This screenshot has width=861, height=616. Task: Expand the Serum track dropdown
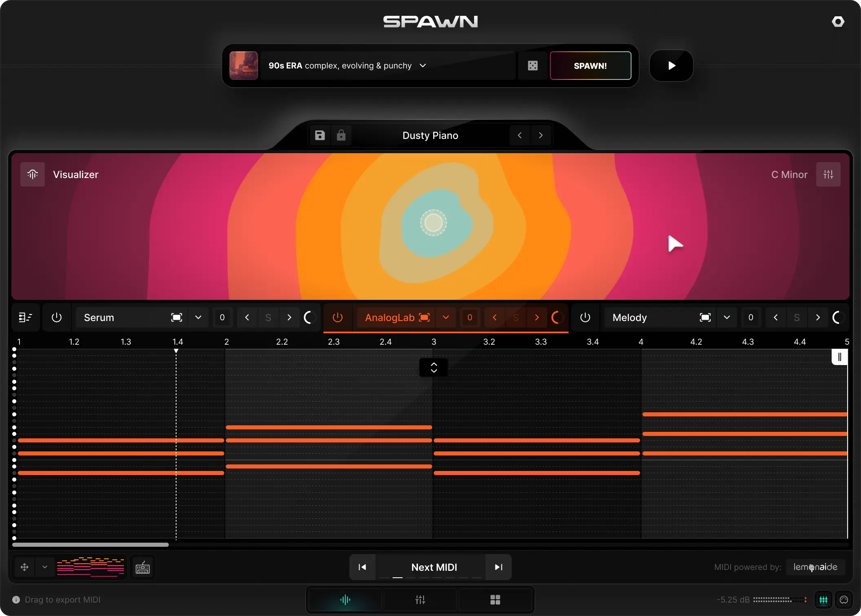199,317
